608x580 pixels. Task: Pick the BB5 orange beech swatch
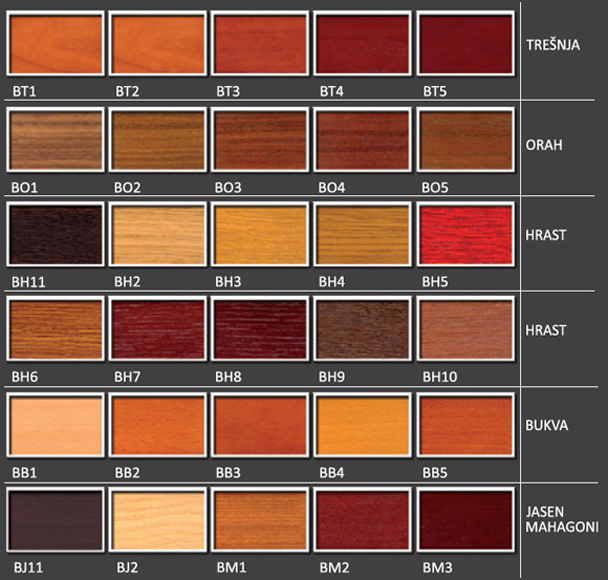tap(464, 427)
